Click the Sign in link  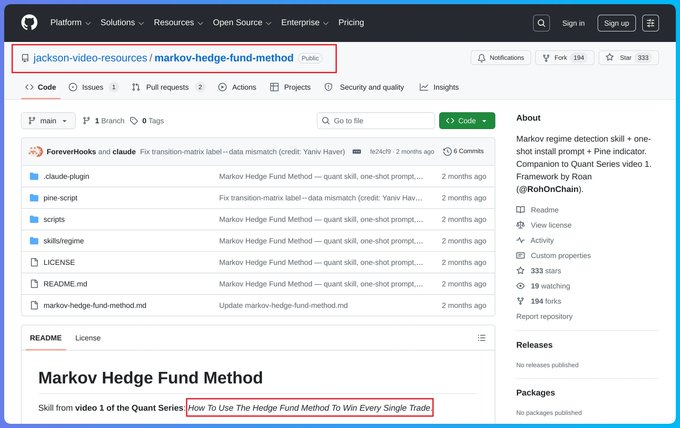(573, 23)
